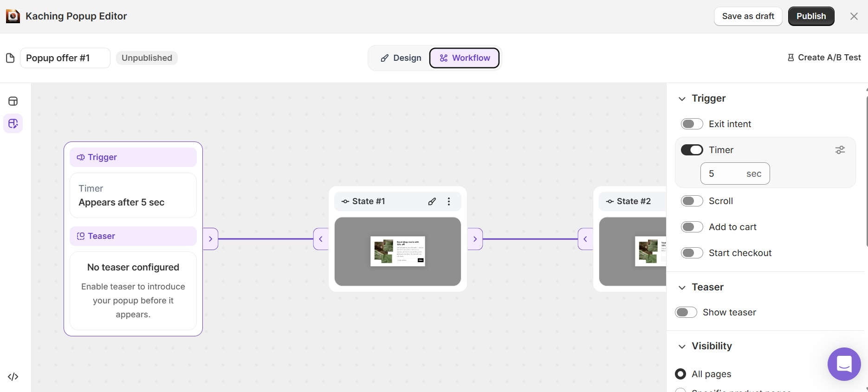Switch to the Design tab
The height and width of the screenshot is (392, 868).
(x=401, y=58)
